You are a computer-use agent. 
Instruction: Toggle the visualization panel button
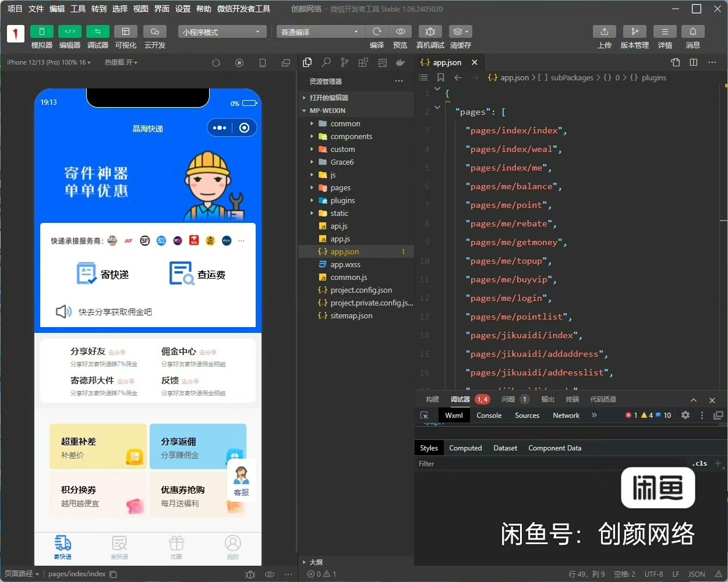(126, 31)
